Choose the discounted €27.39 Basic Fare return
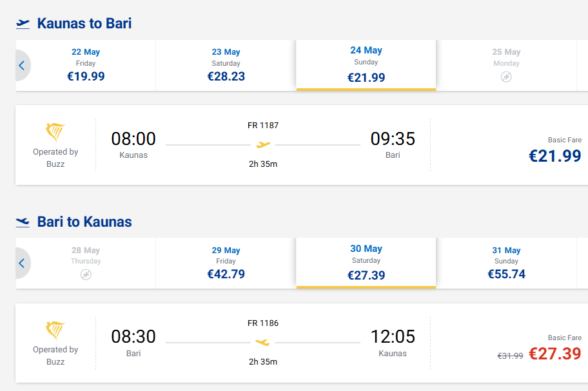Image resolution: width=588 pixels, height=391 pixels. [x=555, y=354]
